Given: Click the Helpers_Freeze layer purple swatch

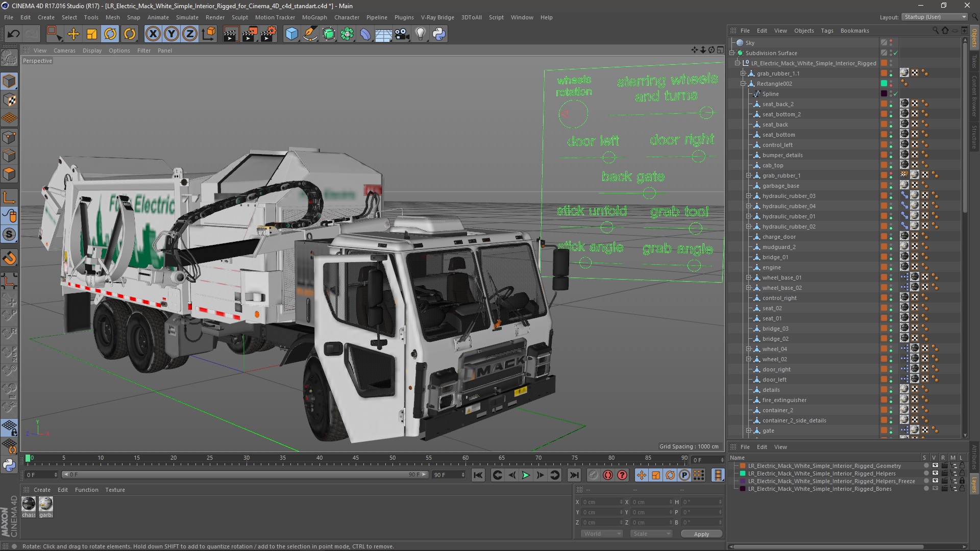Looking at the screenshot, I should pyautogui.click(x=743, y=481).
